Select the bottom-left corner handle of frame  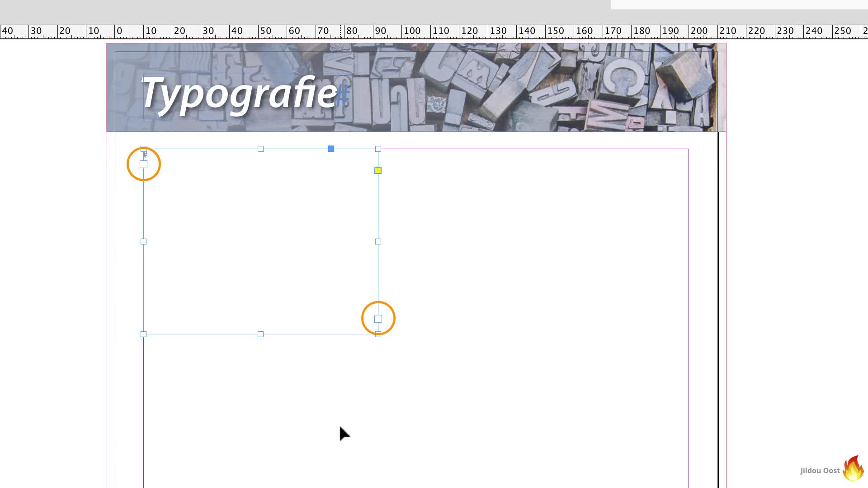[144, 334]
